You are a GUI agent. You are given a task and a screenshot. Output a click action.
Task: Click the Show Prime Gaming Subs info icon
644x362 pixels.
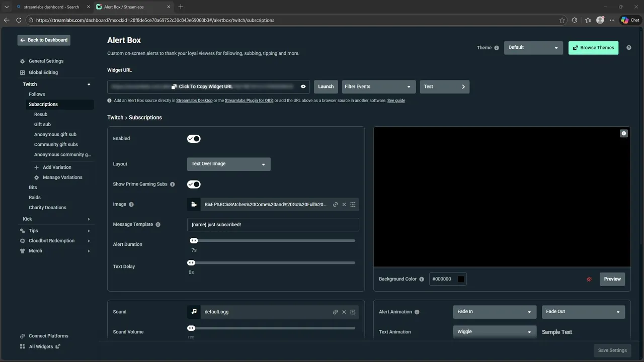click(173, 185)
